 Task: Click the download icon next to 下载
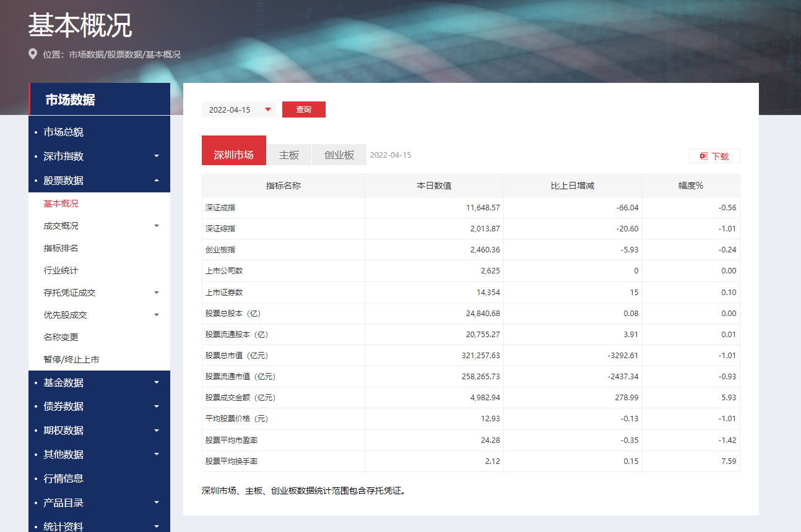(x=703, y=156)
